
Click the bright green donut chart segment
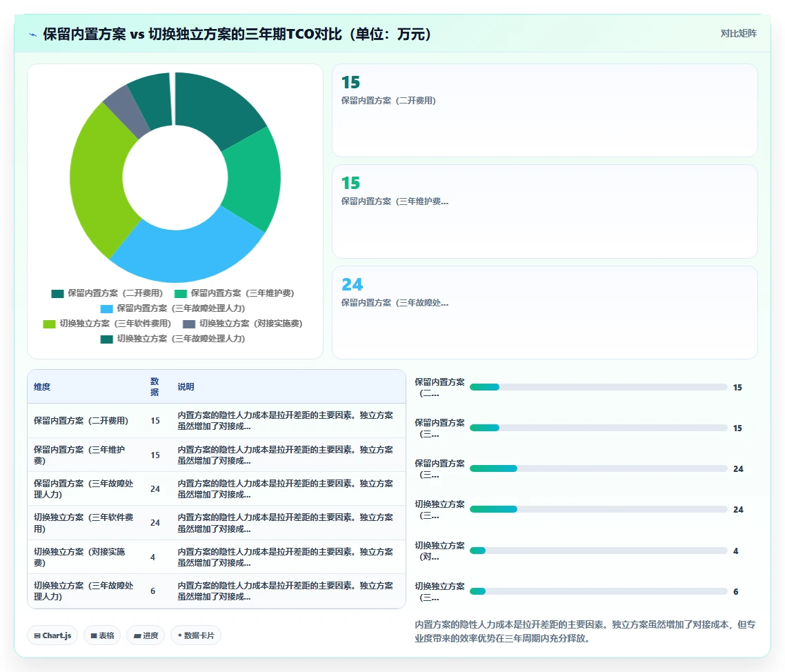click(x=253, y=178)
